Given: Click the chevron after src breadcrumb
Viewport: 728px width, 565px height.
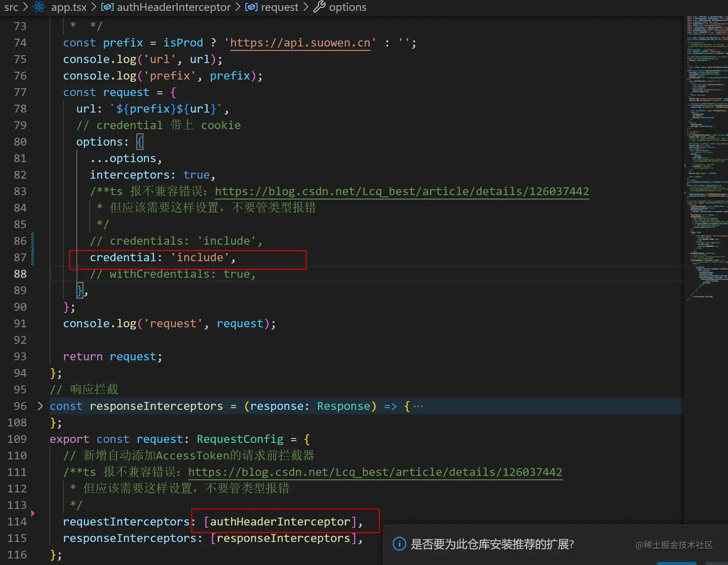Looking at the screenshot, I should 26,7.
